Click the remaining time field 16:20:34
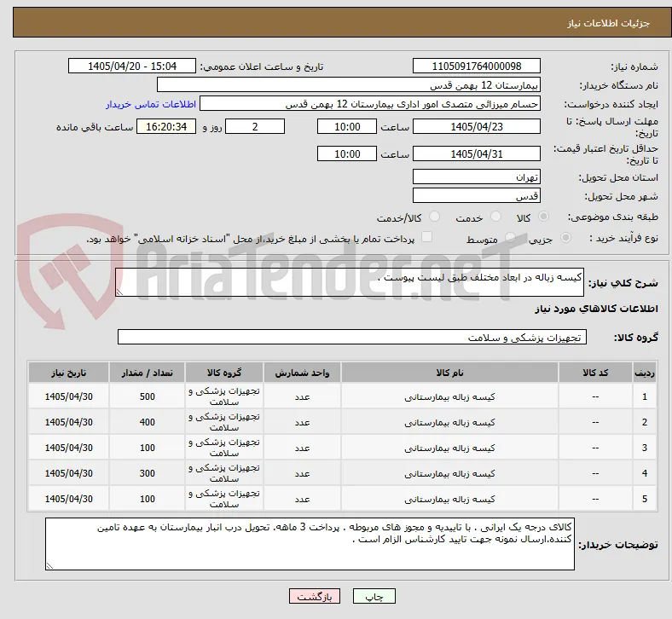The width and height of the screenshot is (672, 619). (x=166, y=126)
